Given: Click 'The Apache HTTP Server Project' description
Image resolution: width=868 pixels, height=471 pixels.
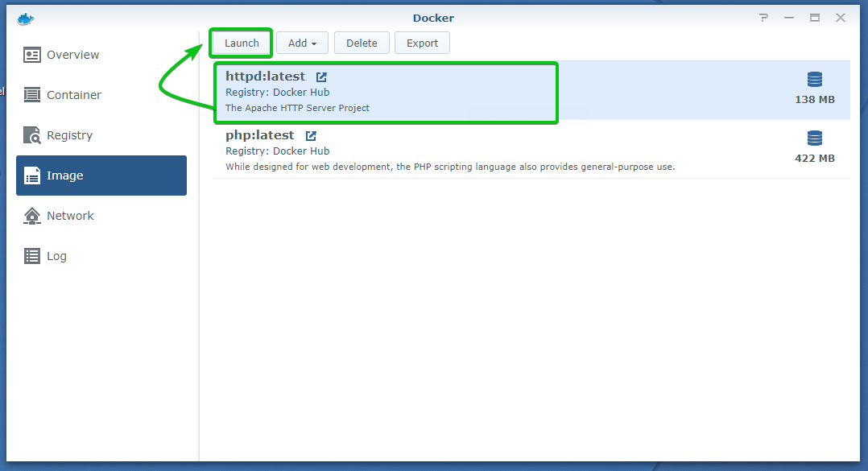Looking at the screenshot, I should tap(297, 108).
